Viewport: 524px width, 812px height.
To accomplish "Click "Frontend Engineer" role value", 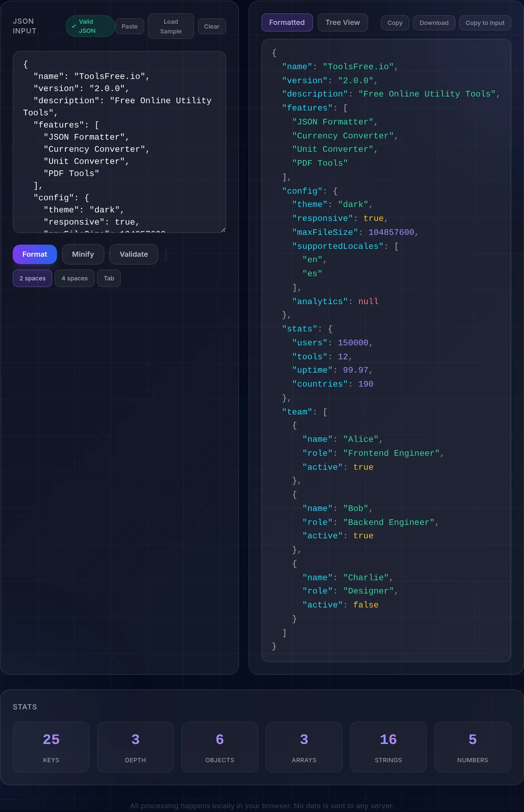I will pos(391,453).
